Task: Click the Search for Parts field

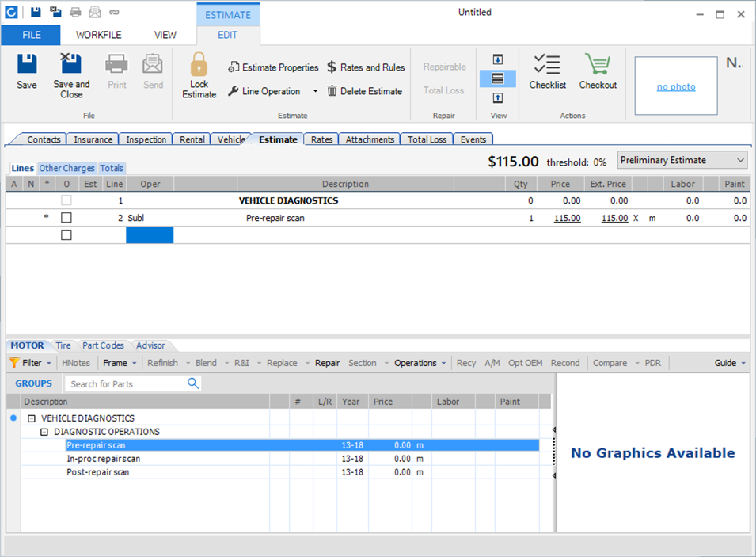Action: [125, 383]
